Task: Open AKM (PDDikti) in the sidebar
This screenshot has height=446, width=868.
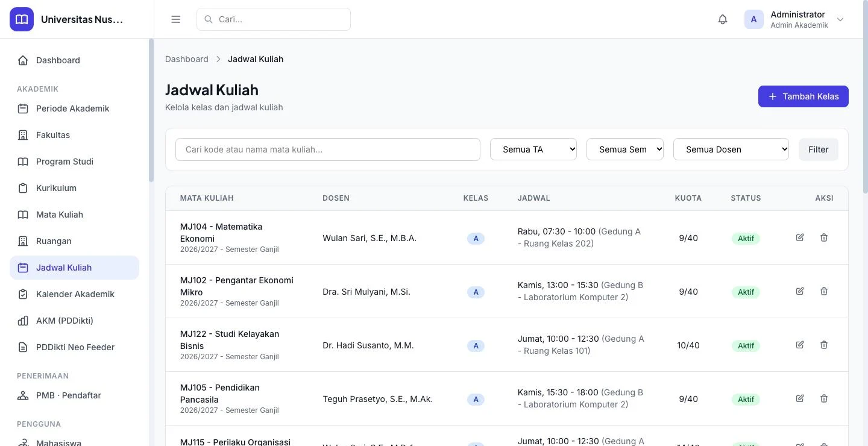Action: pos(74,321)
